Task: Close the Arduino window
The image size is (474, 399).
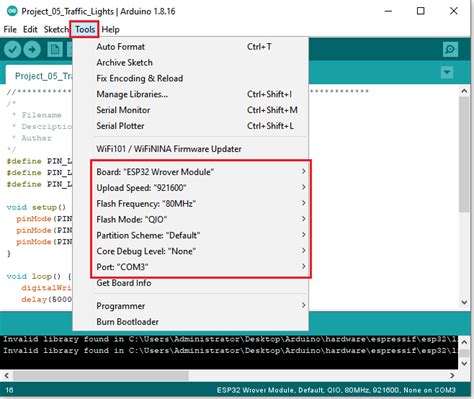Action: tap(453, 11)
